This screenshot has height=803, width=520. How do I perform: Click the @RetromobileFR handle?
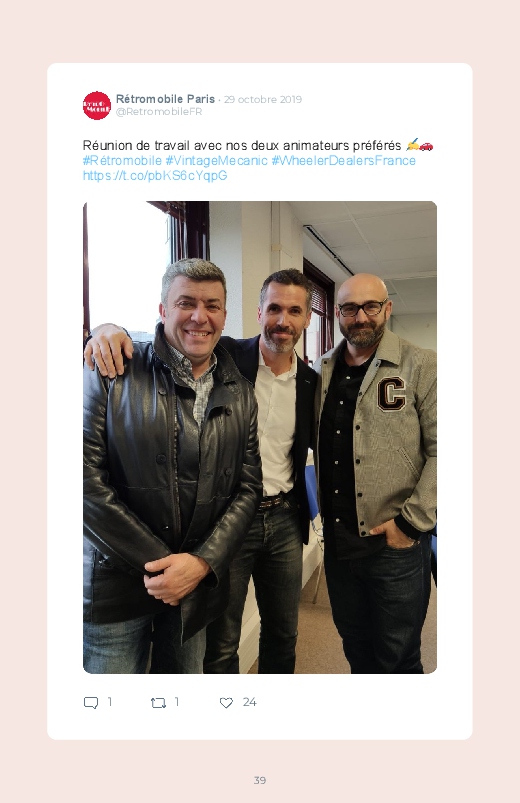coord(159,112)
